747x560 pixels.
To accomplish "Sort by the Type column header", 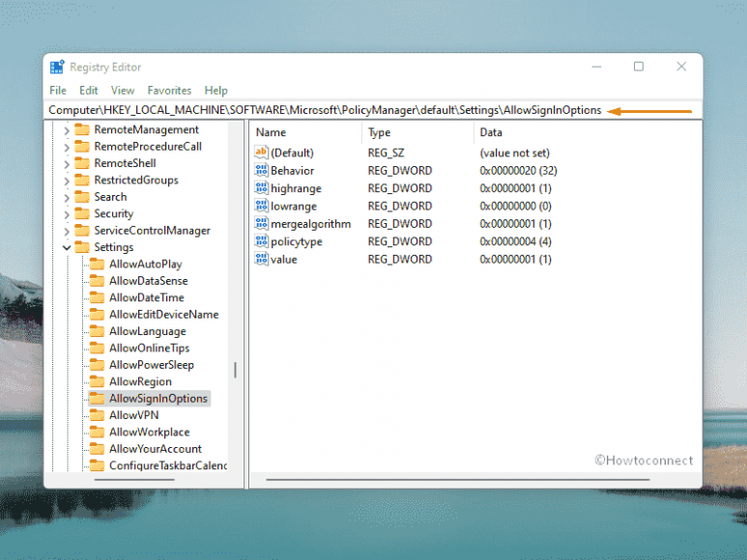I will tap(379, 132).
